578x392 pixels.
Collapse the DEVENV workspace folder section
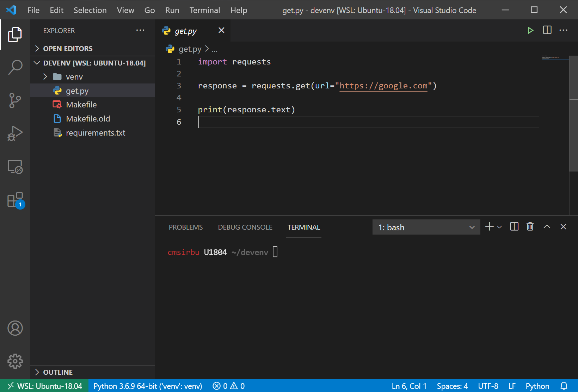tap(93, 63)
